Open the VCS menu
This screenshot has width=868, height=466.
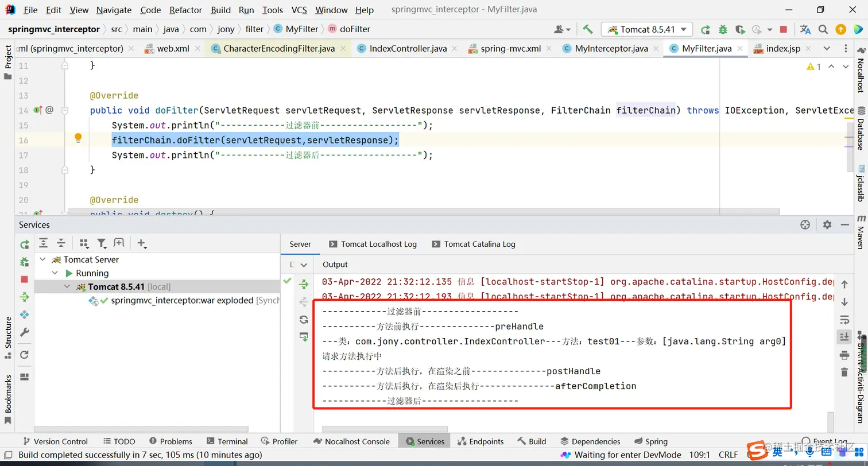(299, 10)
